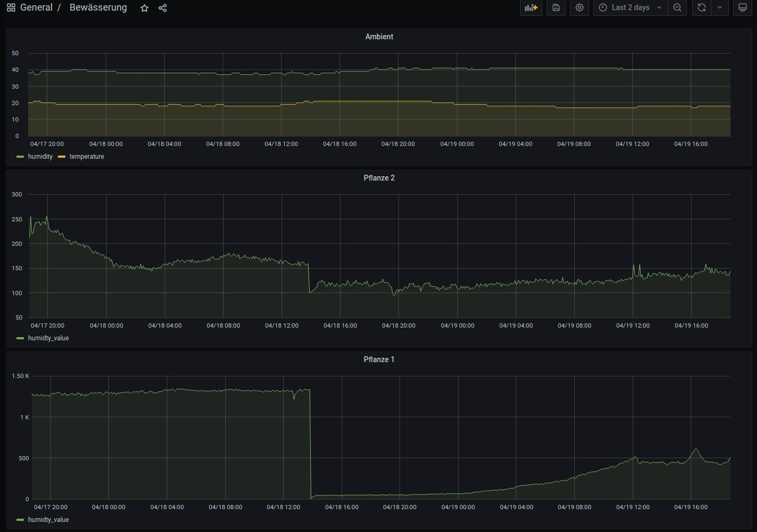The width and height of the screenshot is (757, 532).
Task: Click the 04/18 12:00 label under Ambient graph
Action: coord(282,144)
